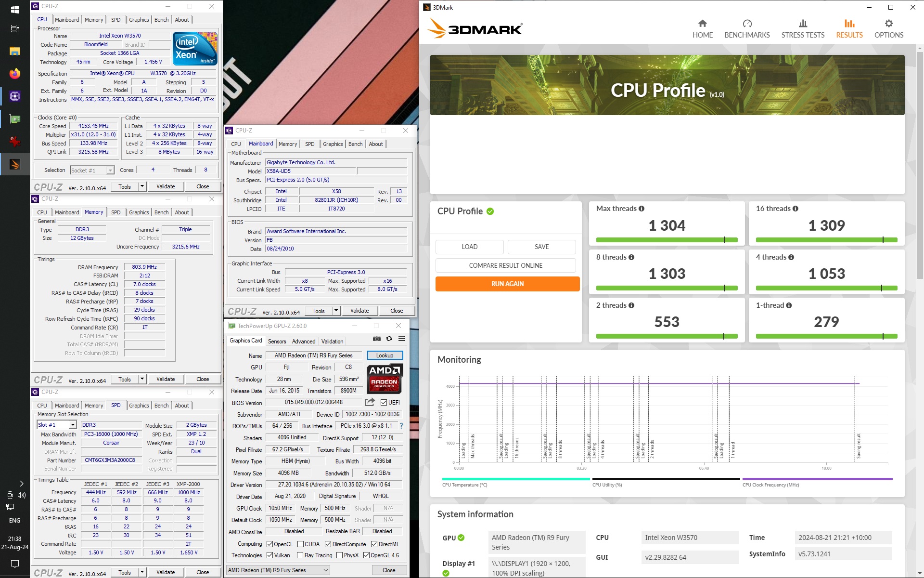Toggle the OpenGL 4.6 checkbox

point(366,555)
